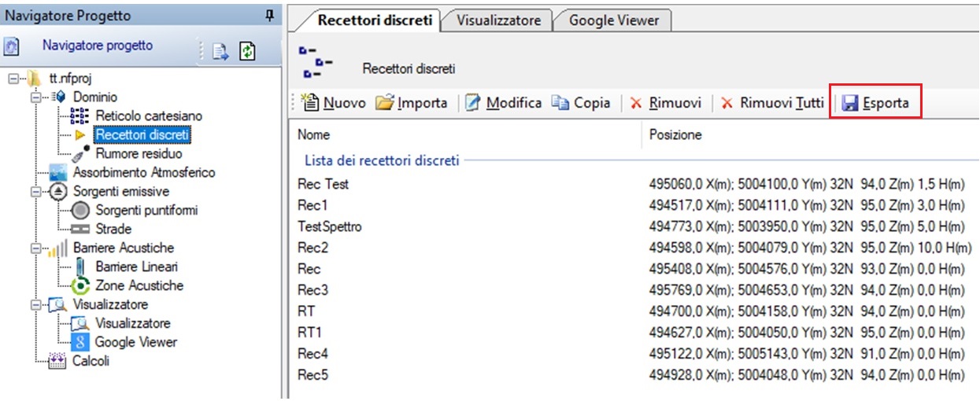Collapse the Dominio tree node

pyautogui.click(x=35, y=97)
